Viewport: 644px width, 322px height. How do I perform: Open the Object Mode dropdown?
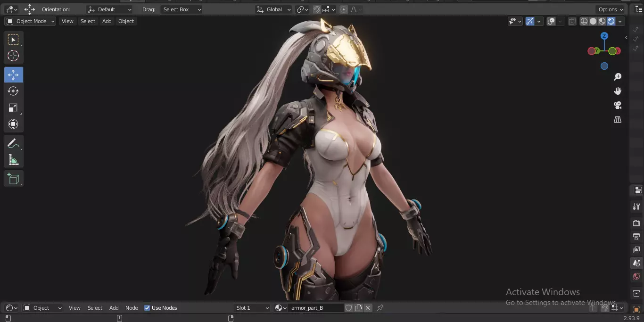coord(30,21)
